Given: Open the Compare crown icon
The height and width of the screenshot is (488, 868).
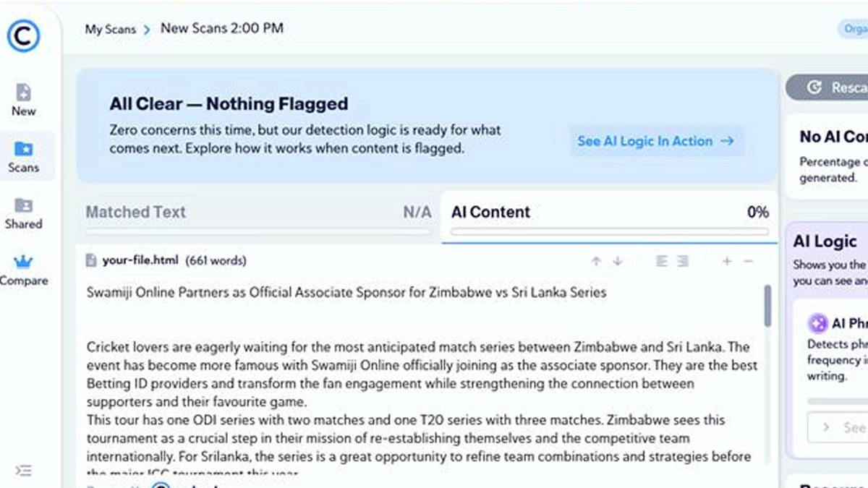Looking at the screenshot, I should [24, 269].
